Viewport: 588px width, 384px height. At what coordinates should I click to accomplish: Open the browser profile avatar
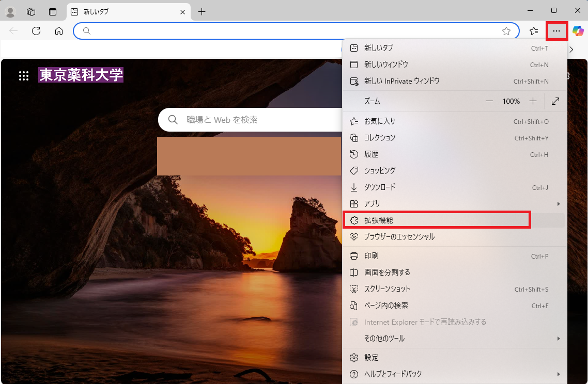coord(10,11)
